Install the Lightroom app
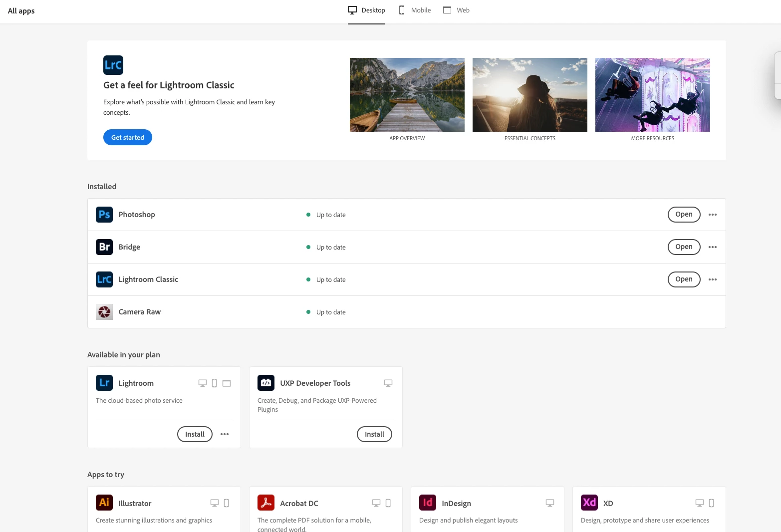The height and width of the screenshot is (532, 781). 195,434
